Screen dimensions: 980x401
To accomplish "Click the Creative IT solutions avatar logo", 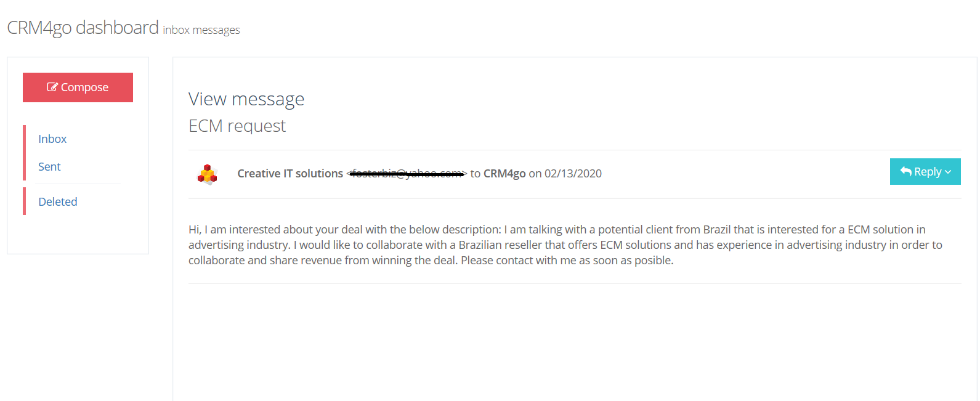I will (208, 174).
